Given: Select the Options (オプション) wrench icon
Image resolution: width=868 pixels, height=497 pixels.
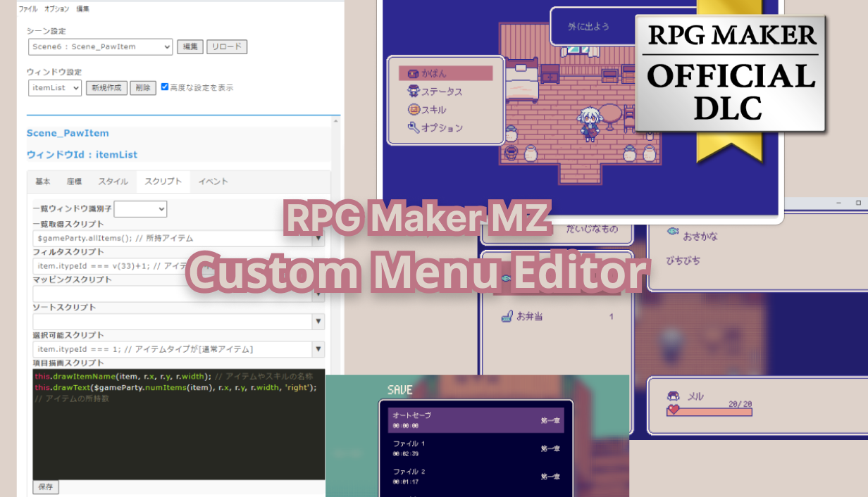Looking at the screenshot, I should click(x=414, y=128).
